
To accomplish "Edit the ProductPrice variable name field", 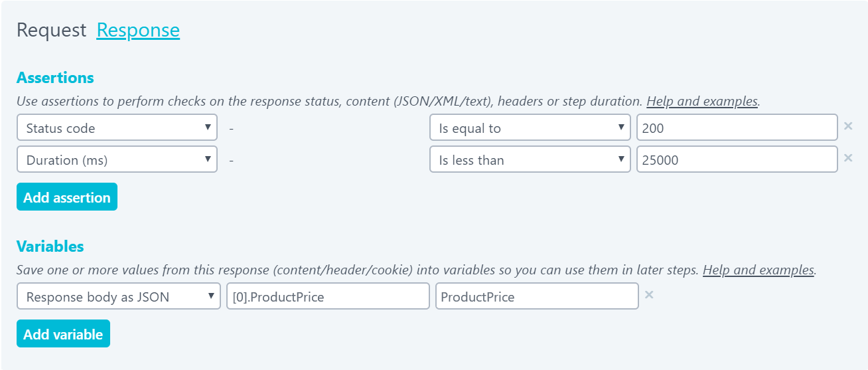I will pos(537,296).
